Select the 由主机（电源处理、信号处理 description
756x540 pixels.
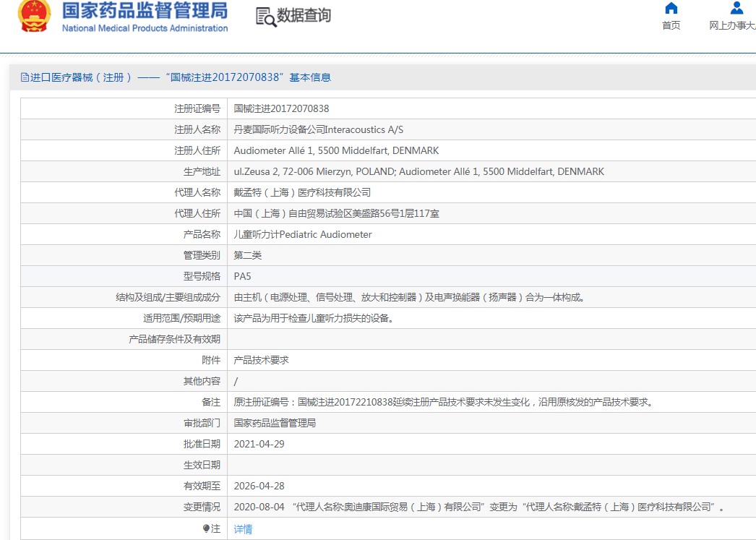pyautogui.click(x=409, y=297)
